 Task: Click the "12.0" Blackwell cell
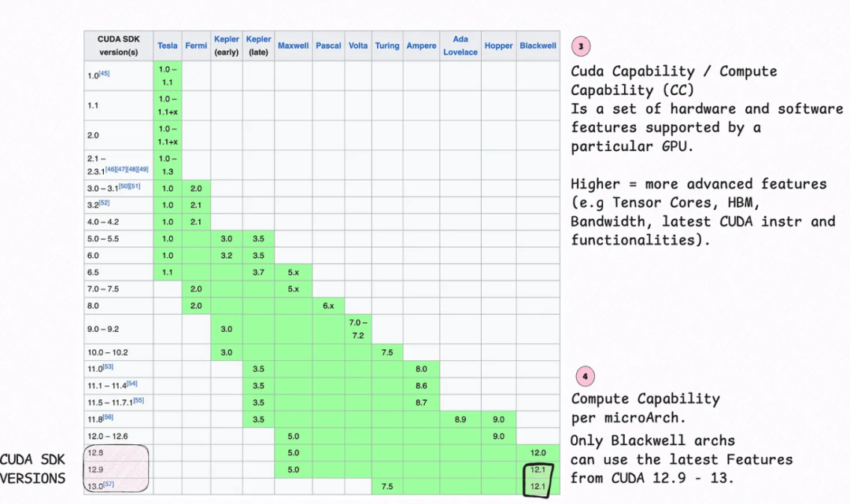[x=538, y=453]
